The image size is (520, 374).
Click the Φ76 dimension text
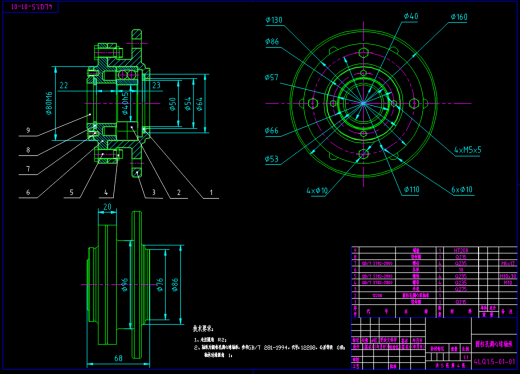(x=160, y=285)
